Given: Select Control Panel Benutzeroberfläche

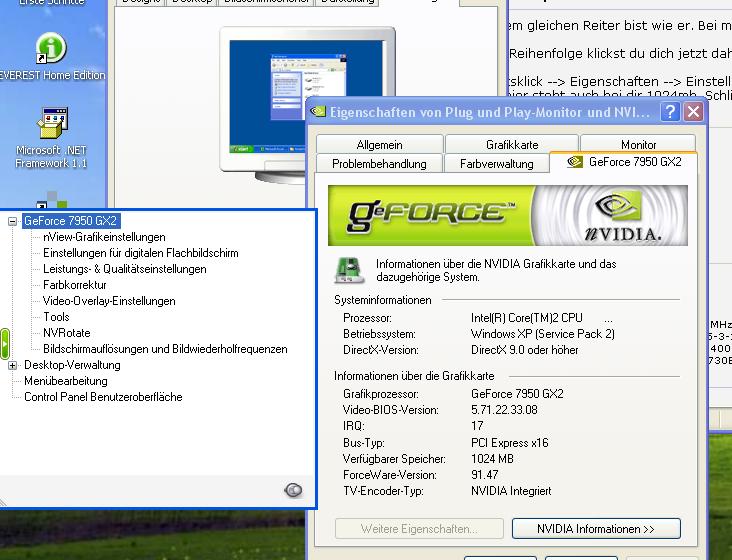Looking at the screenshot, I should (103, 397).
